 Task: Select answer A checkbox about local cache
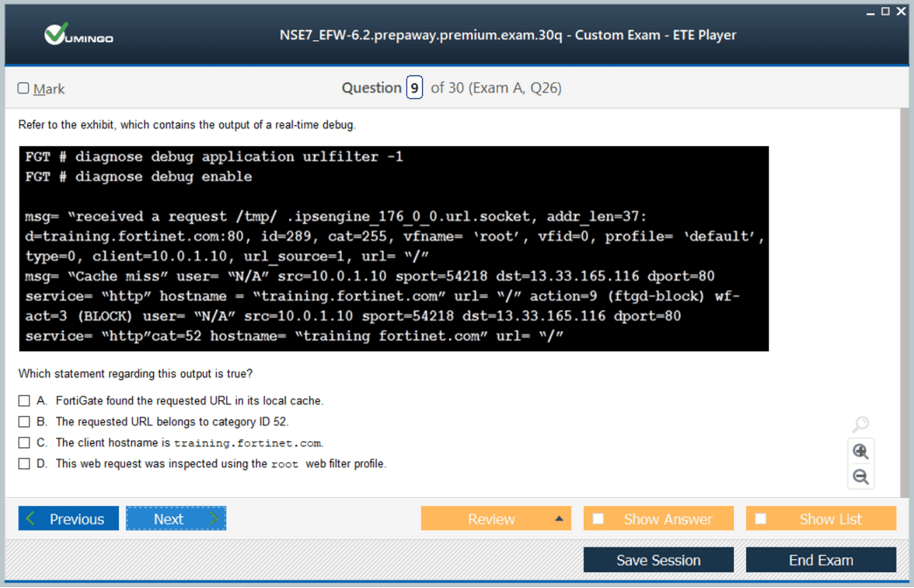click(x=24, y=401)
